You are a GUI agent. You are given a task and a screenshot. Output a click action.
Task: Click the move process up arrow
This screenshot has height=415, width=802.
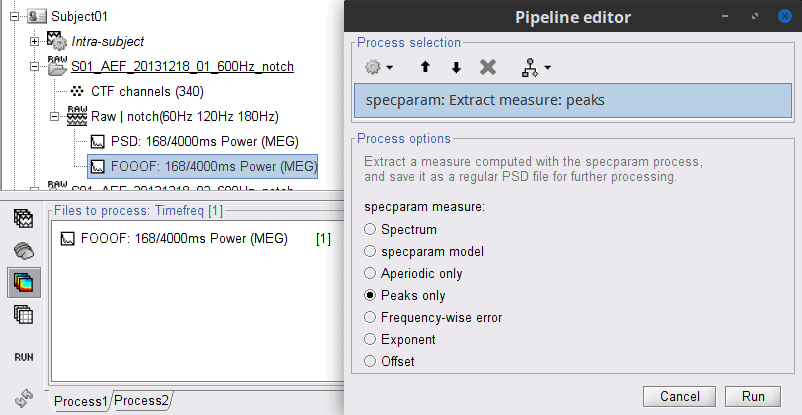(x=424, y=67)
